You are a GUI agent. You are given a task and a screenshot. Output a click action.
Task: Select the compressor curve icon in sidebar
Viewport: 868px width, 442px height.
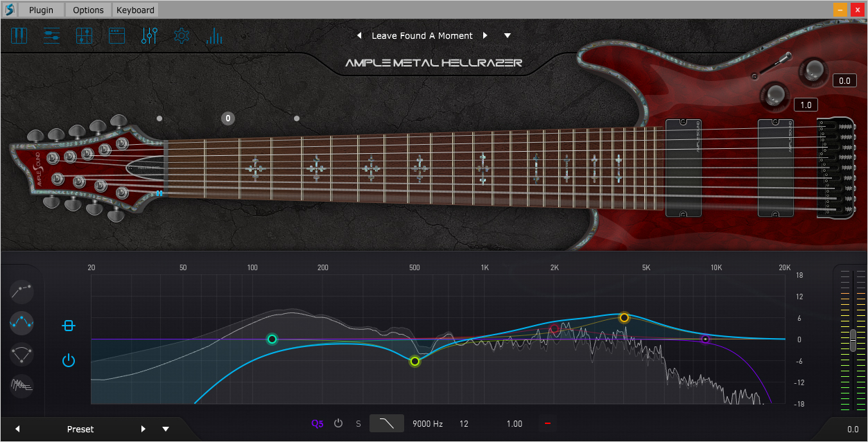[x=22, y=291]
